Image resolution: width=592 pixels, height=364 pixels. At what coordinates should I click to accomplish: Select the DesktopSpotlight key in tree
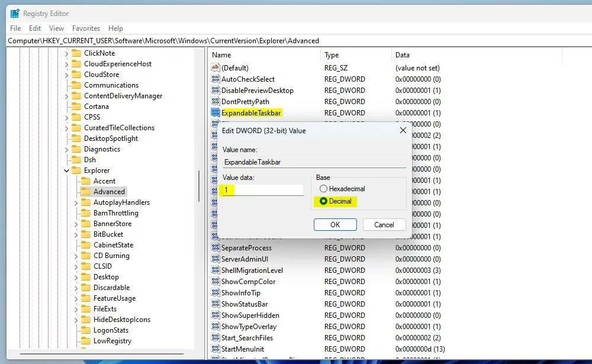111,138
